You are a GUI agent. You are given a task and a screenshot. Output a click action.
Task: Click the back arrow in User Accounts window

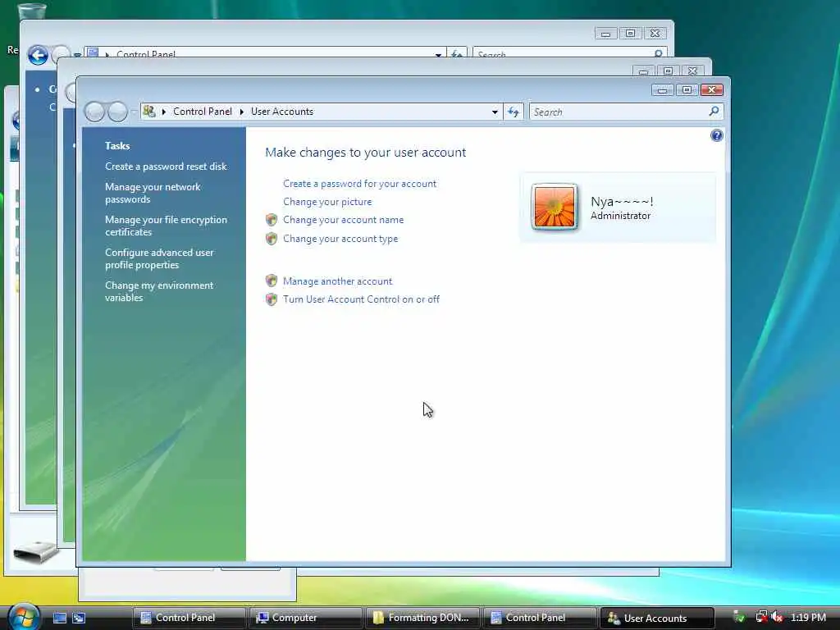(x=95, y=112)
